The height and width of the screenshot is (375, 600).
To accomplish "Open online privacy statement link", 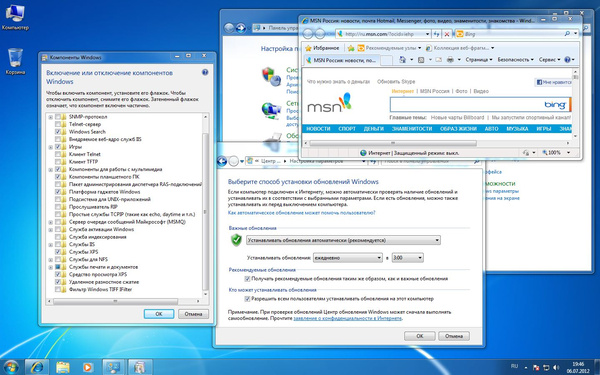I will [347, 318].
